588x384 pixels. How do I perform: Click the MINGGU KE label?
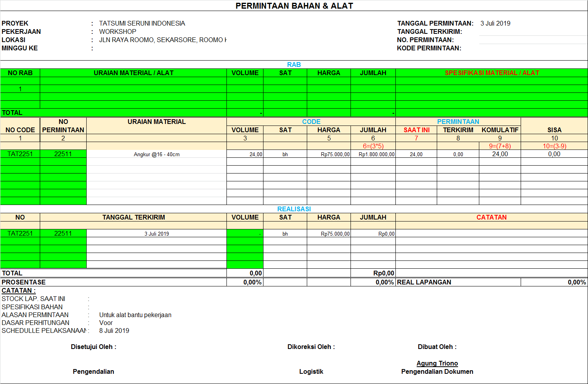coord(20,48)
